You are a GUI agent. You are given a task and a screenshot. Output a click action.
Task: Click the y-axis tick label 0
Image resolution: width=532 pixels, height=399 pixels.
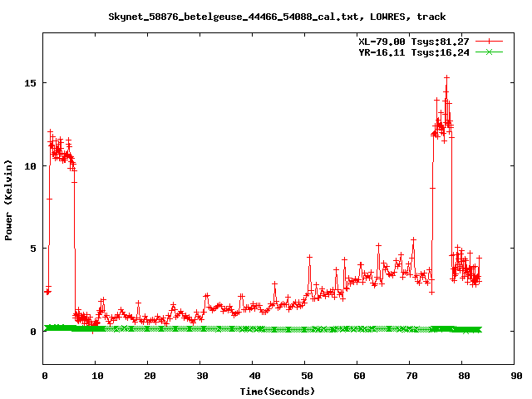pos(33,332)
